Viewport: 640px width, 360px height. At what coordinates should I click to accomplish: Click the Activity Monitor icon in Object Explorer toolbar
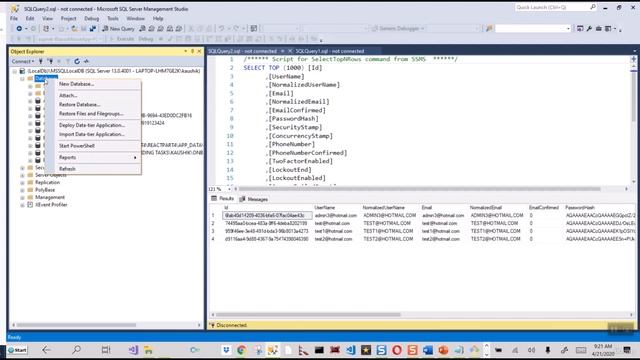tap(87, 61)
